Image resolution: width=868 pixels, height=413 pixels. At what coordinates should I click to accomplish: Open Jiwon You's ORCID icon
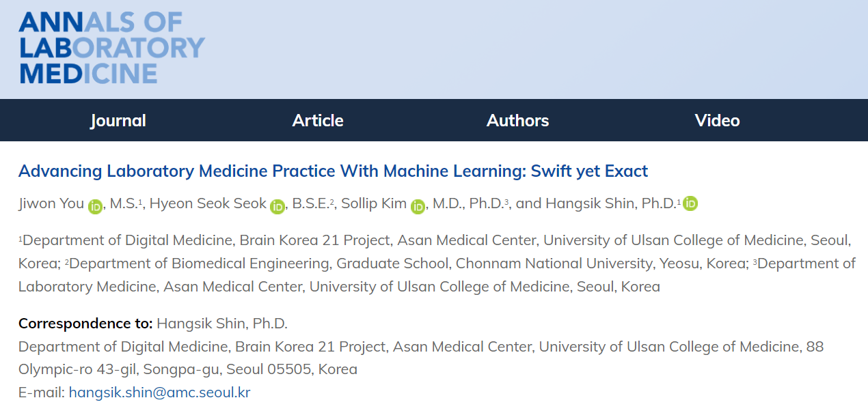[x=95, y=206]
